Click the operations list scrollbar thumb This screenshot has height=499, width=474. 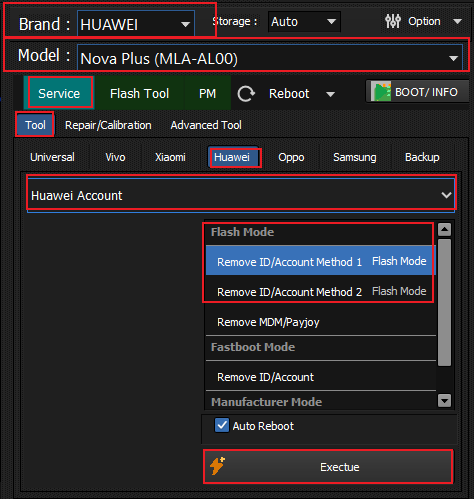[444, 302]
